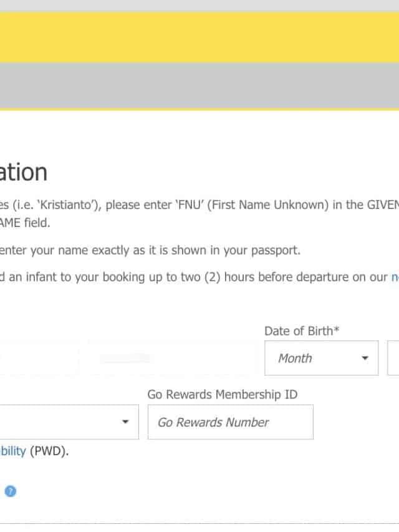Open the cut-off dropdown right of Month
Screen dimensions: 399x532
tap(393, 358)
